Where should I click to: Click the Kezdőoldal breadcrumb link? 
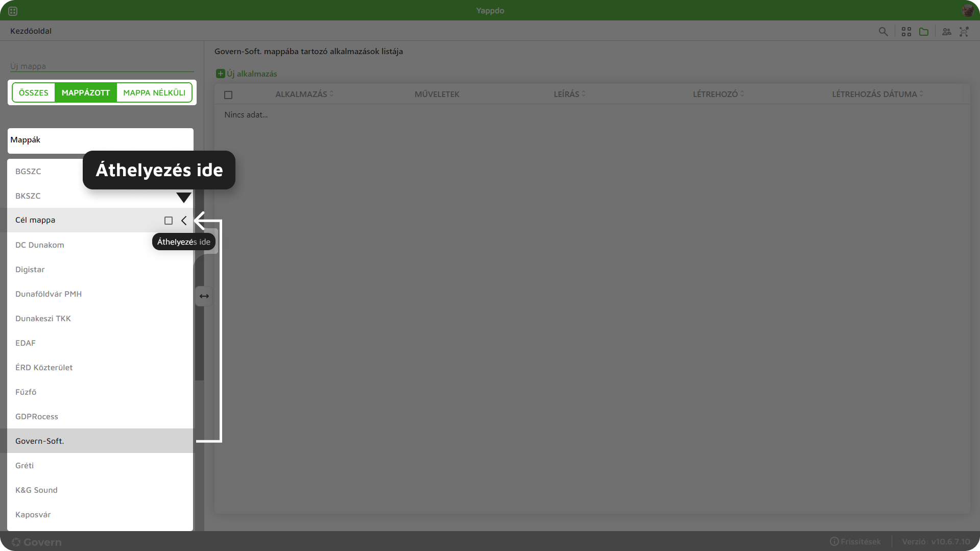coord(31,31)
